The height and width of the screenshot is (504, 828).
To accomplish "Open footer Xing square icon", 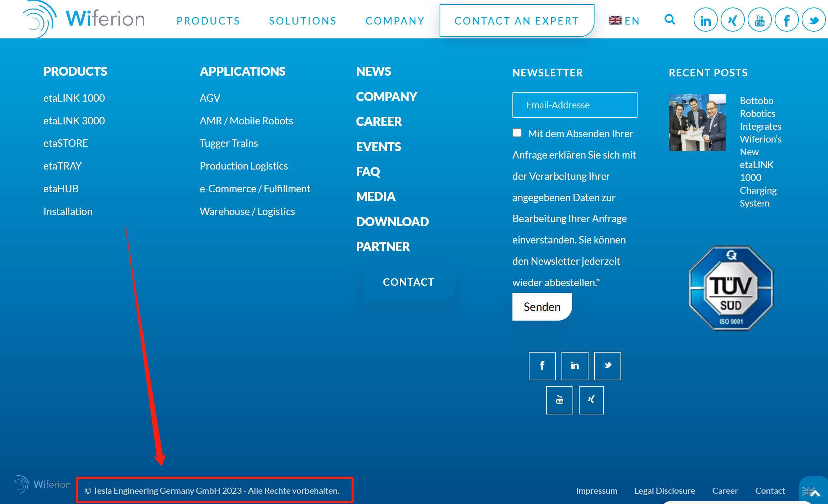I will pos(591,400).
